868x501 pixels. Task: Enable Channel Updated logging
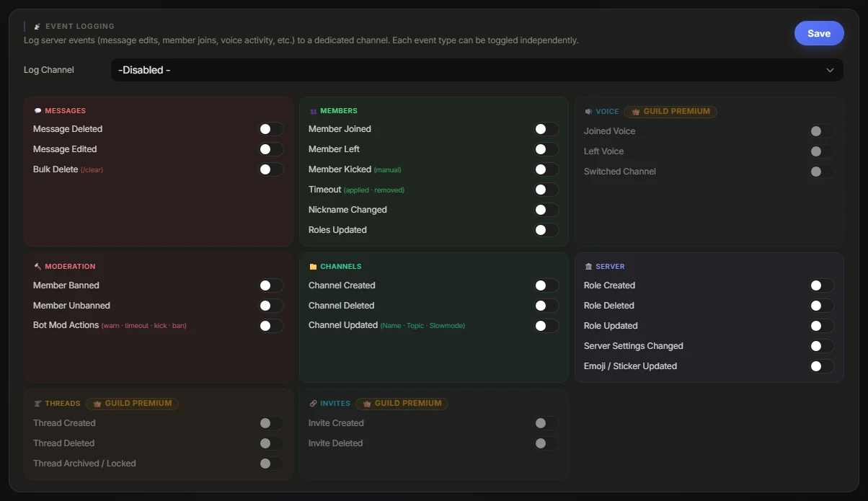546,326
